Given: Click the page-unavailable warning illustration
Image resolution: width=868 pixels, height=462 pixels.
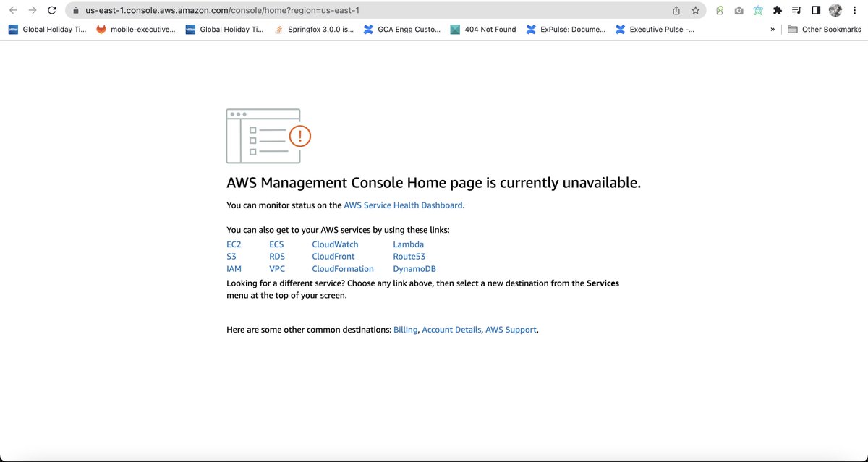Looking at the screenshot, I should (268, 136).
